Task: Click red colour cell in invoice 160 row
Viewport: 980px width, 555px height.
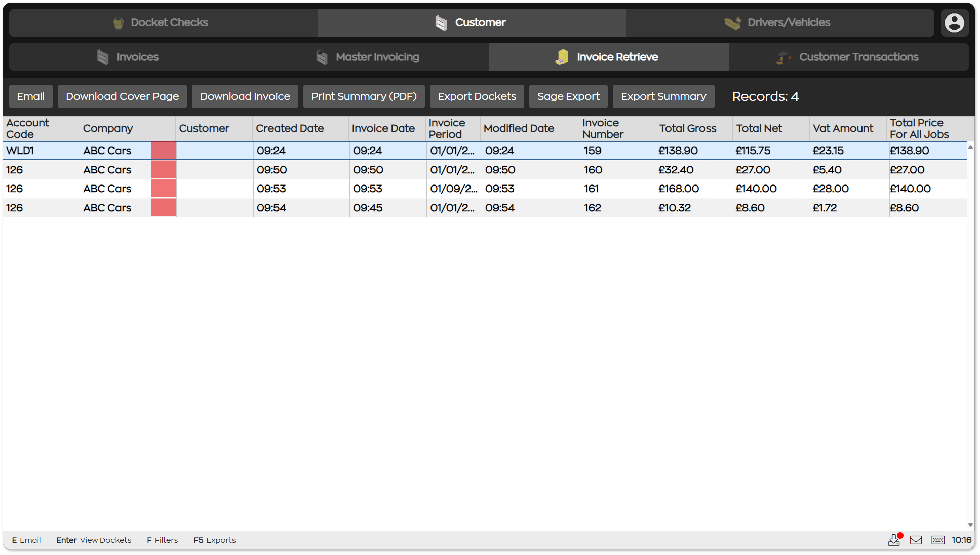Action: point(164,170)
